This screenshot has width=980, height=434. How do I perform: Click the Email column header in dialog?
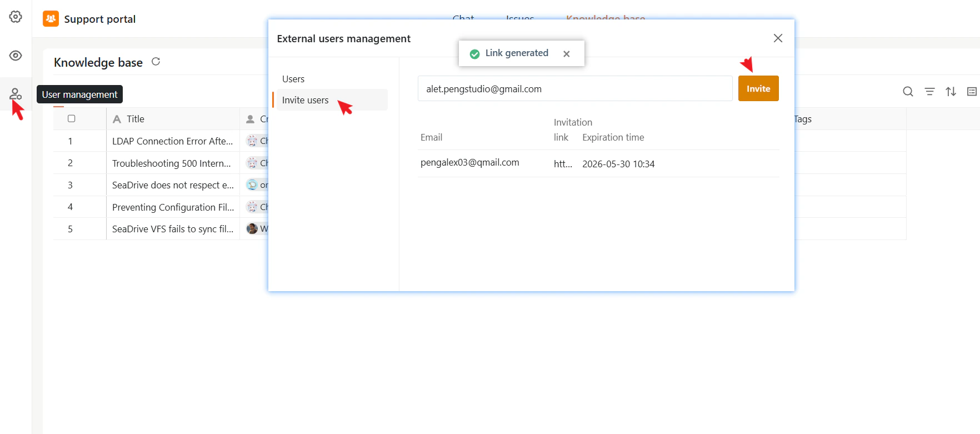(x=432, y=137)
